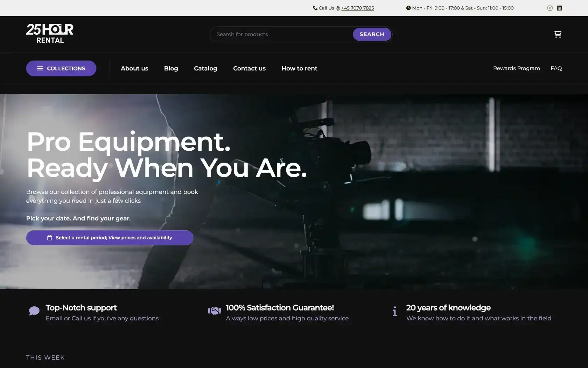Open the Rewards Program link

516,68
